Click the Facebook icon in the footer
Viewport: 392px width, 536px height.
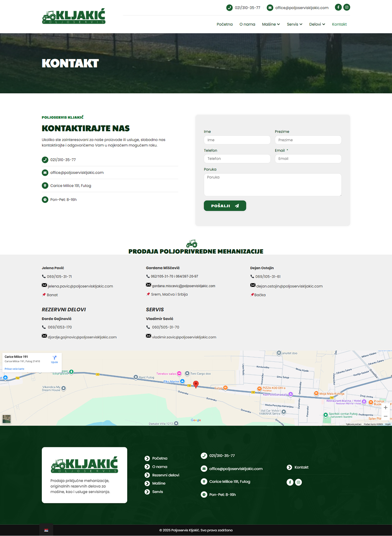coord(290,482)
